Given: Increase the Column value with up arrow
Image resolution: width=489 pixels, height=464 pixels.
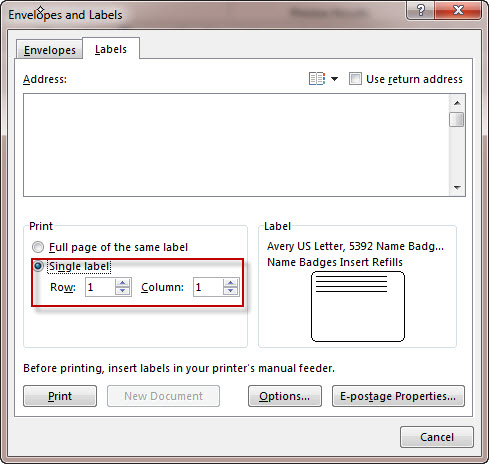Looking at the screenshot, I should pyautogui.click(x=230, y=283).
